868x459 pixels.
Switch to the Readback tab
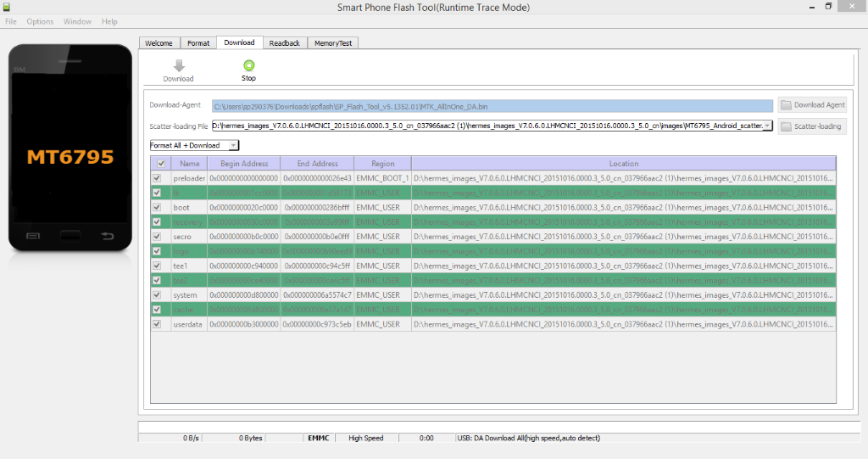click(284, 42)
